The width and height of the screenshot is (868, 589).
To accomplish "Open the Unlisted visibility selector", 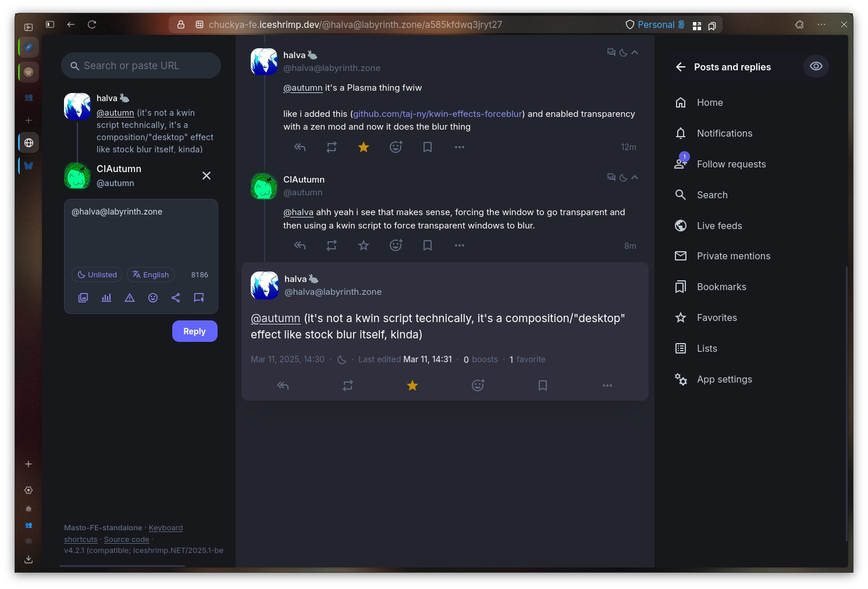I will (97, 274).
